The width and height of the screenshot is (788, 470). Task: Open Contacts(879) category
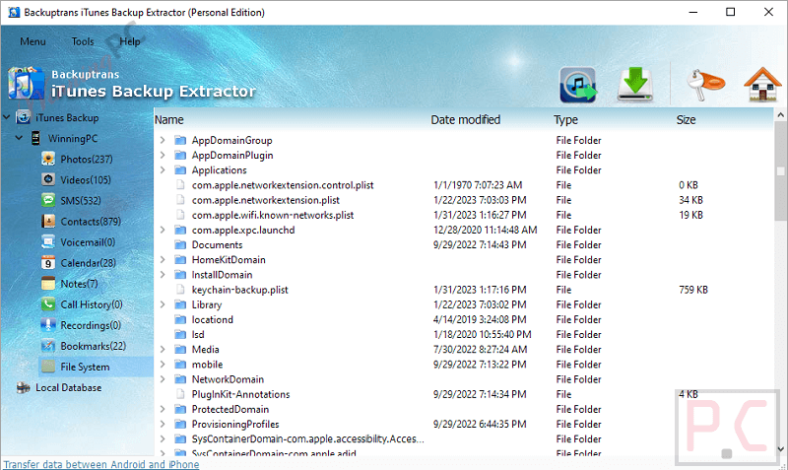point(90,221)
